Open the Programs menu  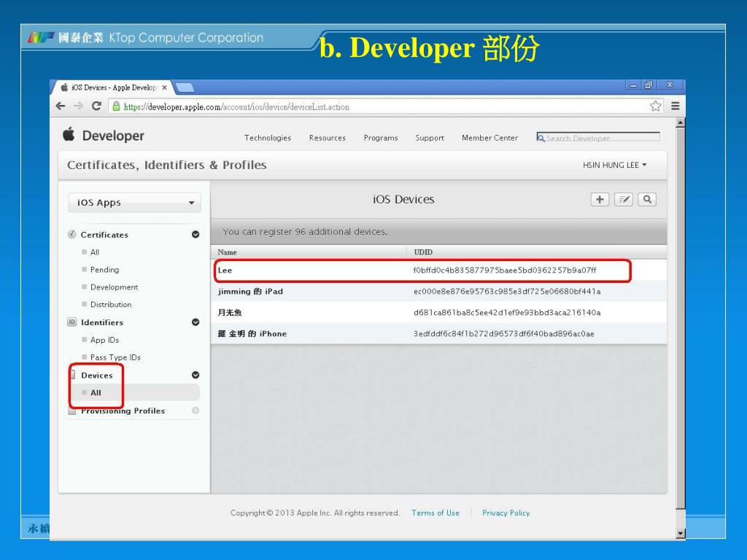pyautogui.click(x=381, y=138)
